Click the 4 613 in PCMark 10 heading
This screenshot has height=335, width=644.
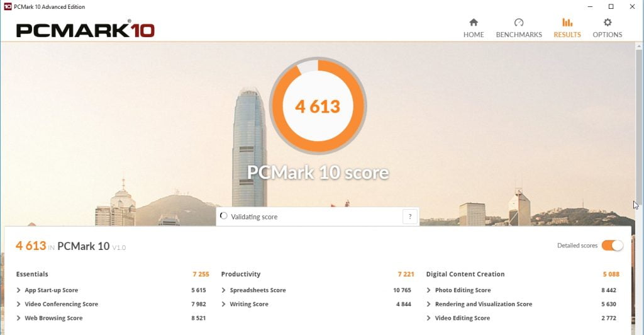[70, 246]
